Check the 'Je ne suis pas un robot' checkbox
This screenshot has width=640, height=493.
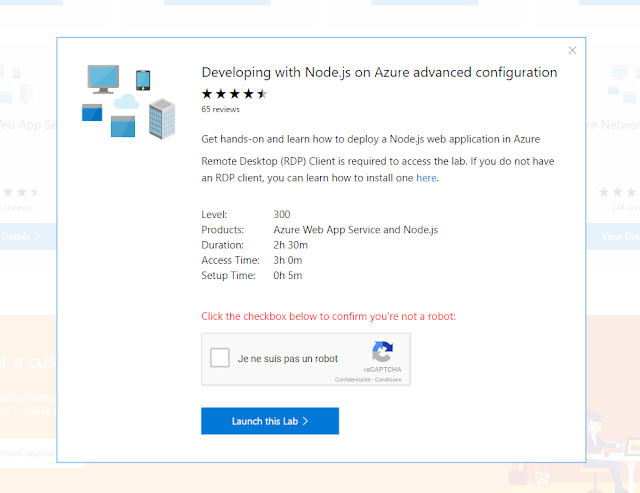click(x=220, y=358)
